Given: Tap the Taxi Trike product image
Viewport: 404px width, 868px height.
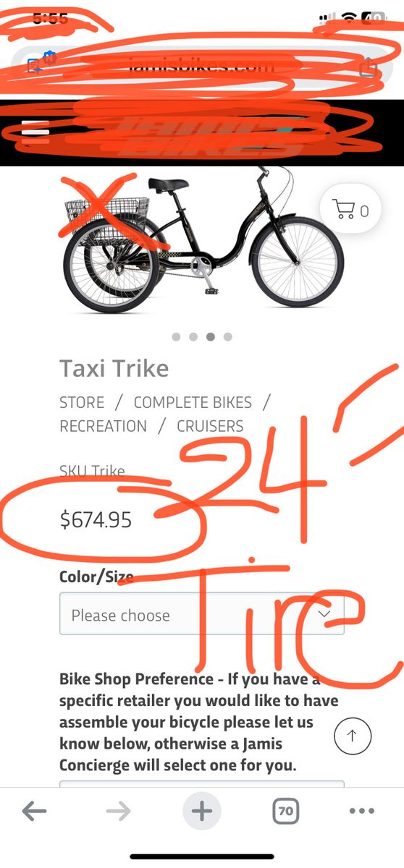Looking at the screenshot, I should tap(201, 239).
